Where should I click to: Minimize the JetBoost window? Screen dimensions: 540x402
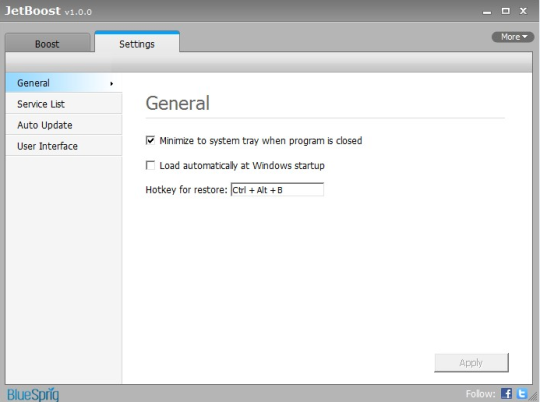[487, 12]
